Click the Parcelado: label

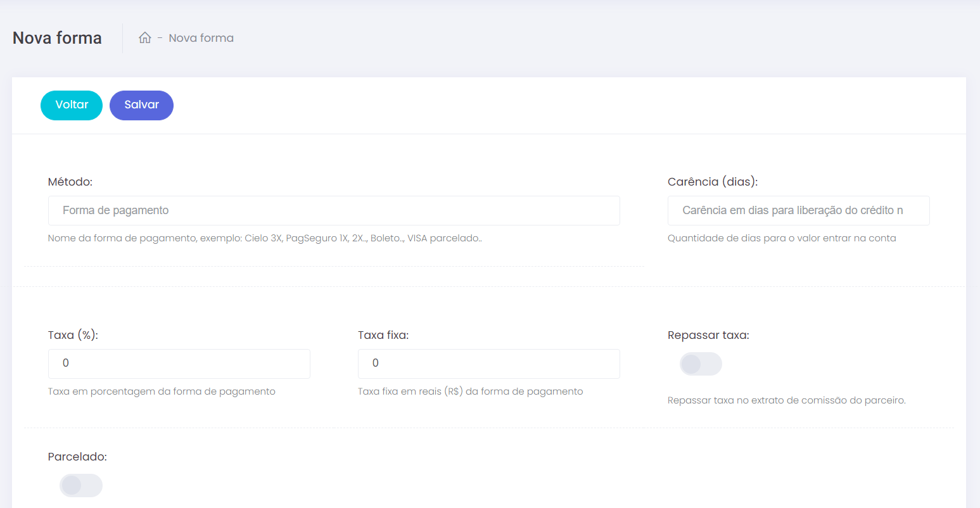(x=77, y=457)
